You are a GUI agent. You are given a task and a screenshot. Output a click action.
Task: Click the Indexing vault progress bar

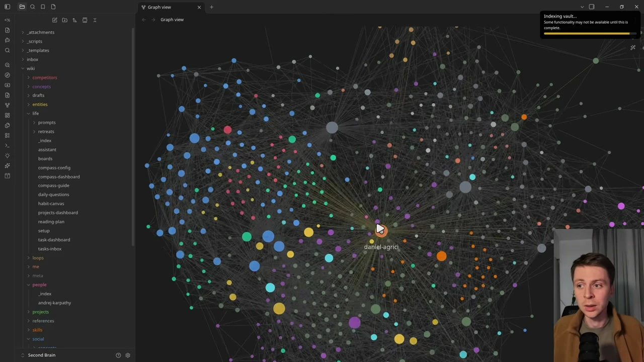(590, 34)
